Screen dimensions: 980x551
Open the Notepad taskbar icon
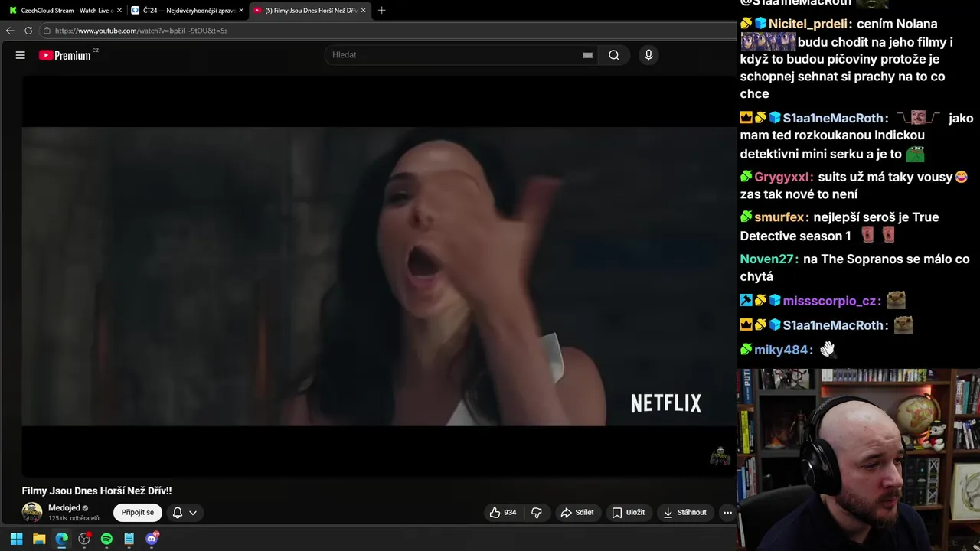[x=129, y=539]
